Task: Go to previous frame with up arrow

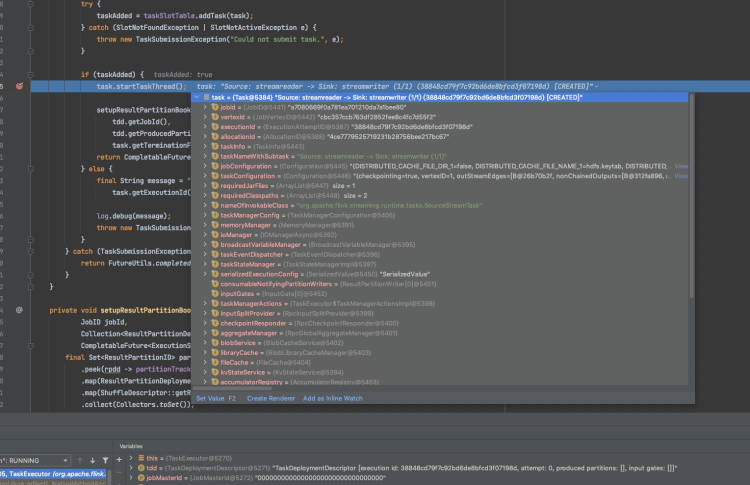Action: click(x=80, y=460)
